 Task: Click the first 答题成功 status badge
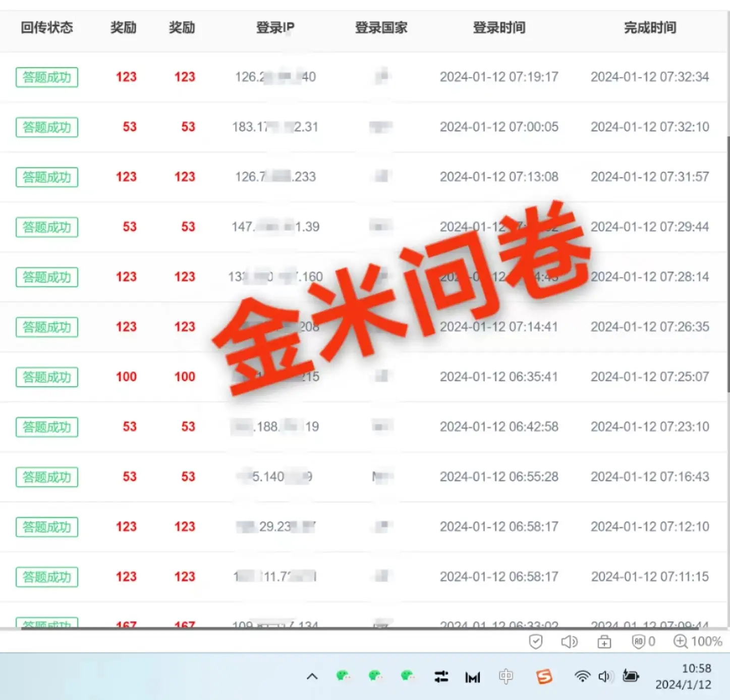[x=46, y=77]
